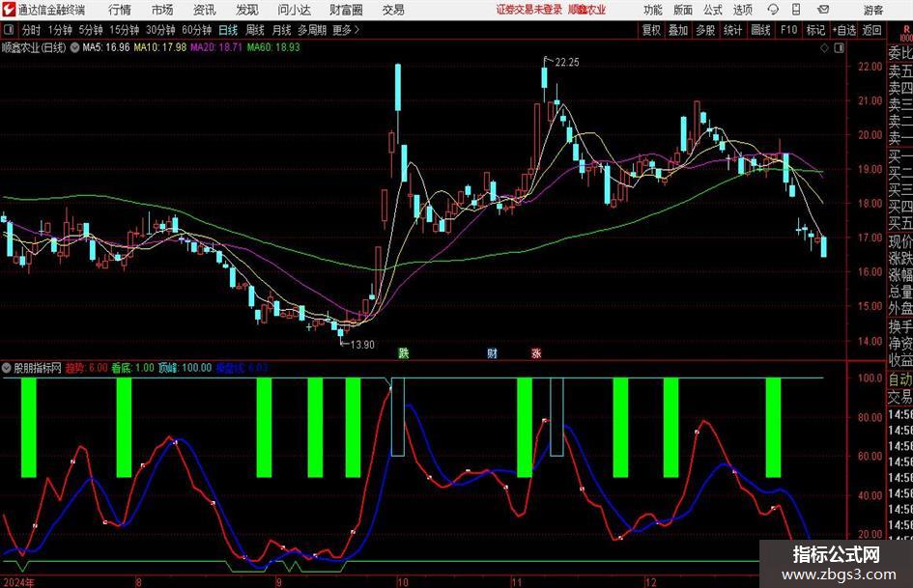The width and height of the screenshot is (913, 588).
Task: Switch to 月线 monthly period
Action: click(x=281, y=30)
